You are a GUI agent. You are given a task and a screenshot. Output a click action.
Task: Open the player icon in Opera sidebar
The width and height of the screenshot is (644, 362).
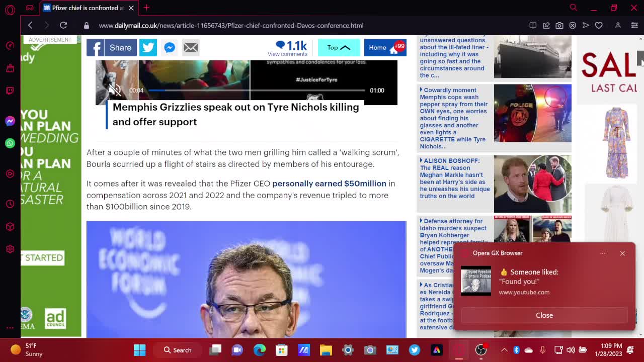point(10,174)
